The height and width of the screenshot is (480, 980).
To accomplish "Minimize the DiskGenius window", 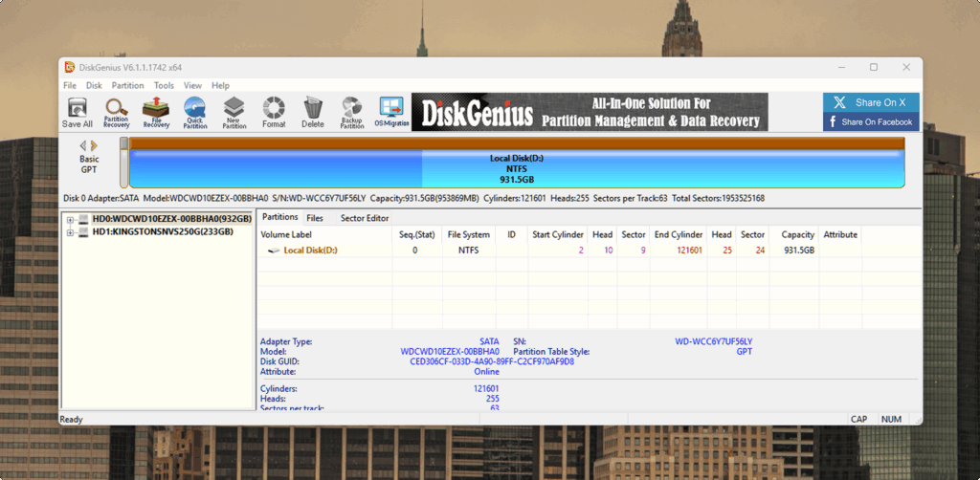I will pyautogui.click(x=840, y=68).
